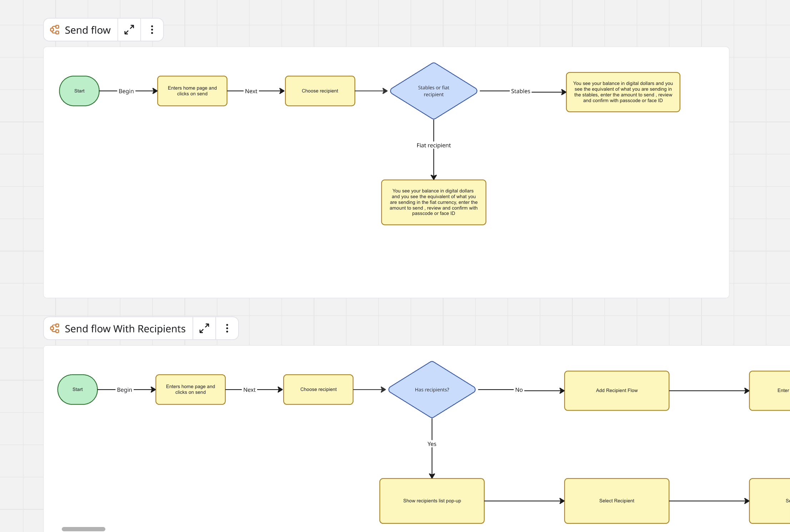Select the Show recipients list pop-up node

432,501
